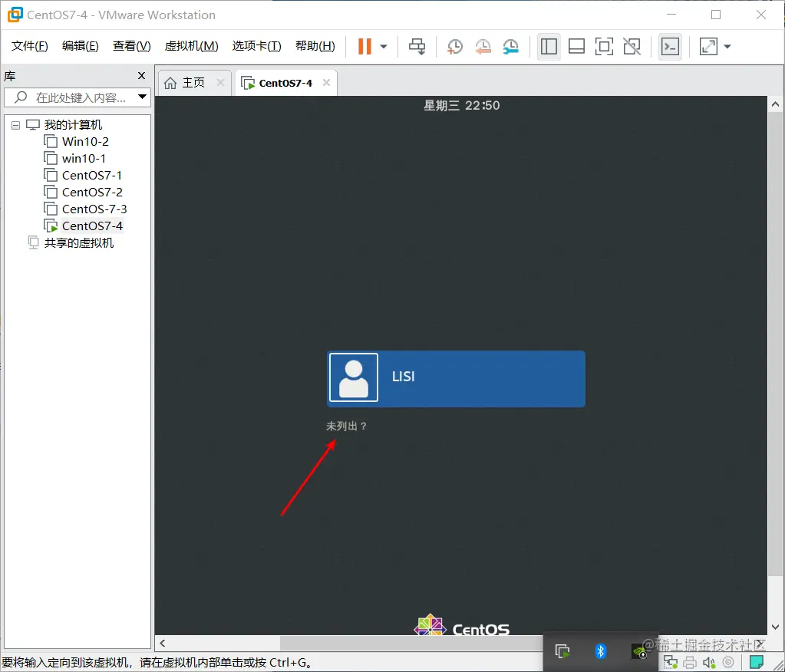Enter full screen mode
Screen dimensions: 785x672
tap(604, 47)
